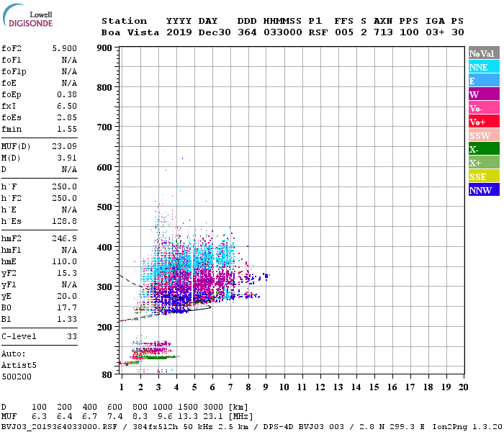The height and width of the screenshot is (432, 504).
Task: Select the X+ light green legend swatch
Action: point(484,162)
